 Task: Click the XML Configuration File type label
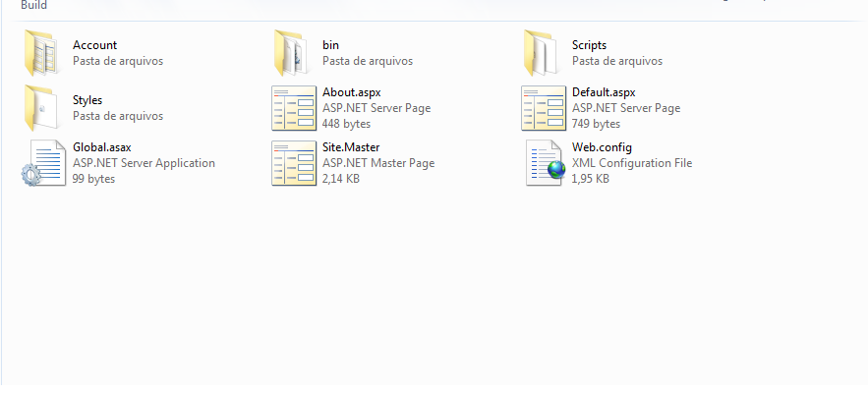pos(632,163)
